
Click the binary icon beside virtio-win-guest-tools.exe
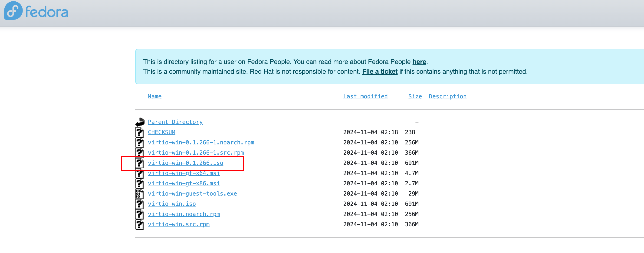pyautogui.click(x=139, y=193)
